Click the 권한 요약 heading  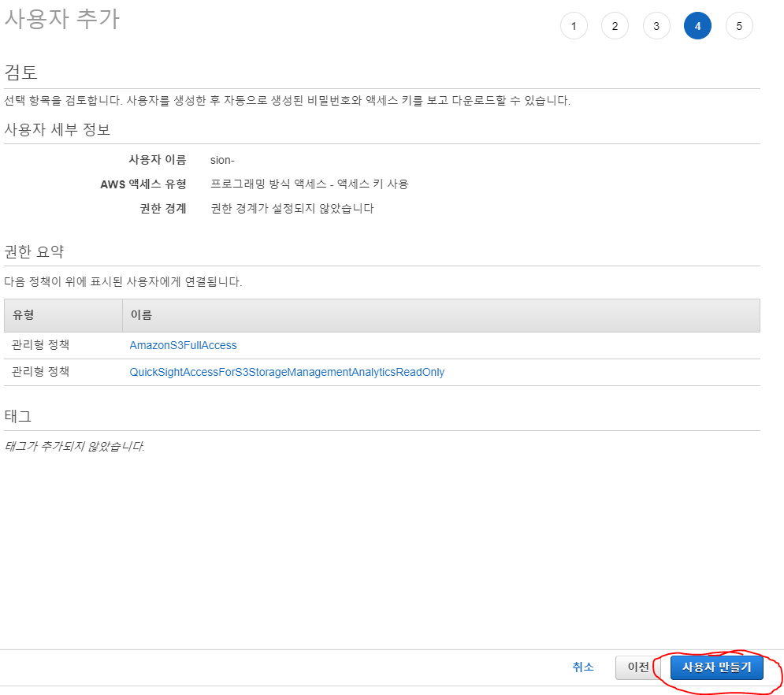[x=34, y=251]
